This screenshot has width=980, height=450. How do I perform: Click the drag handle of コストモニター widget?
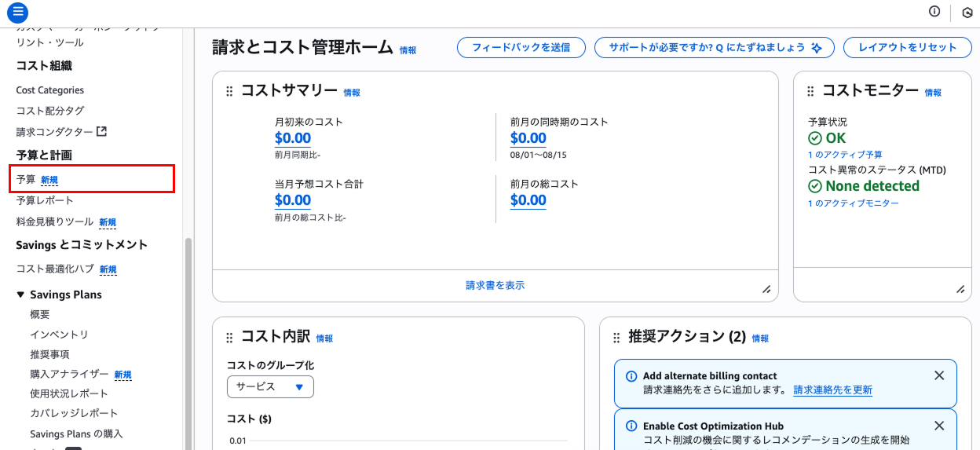click(810, 91)
